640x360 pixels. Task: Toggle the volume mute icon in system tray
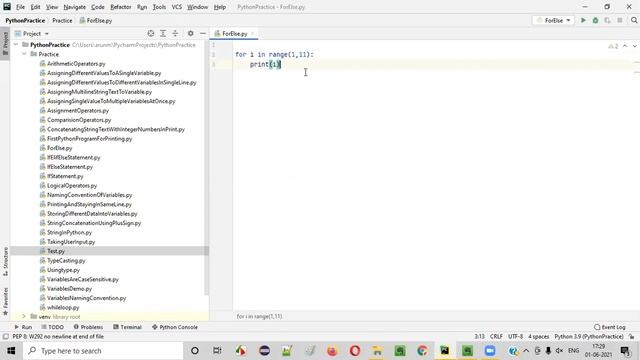click(x=560, y=351)
